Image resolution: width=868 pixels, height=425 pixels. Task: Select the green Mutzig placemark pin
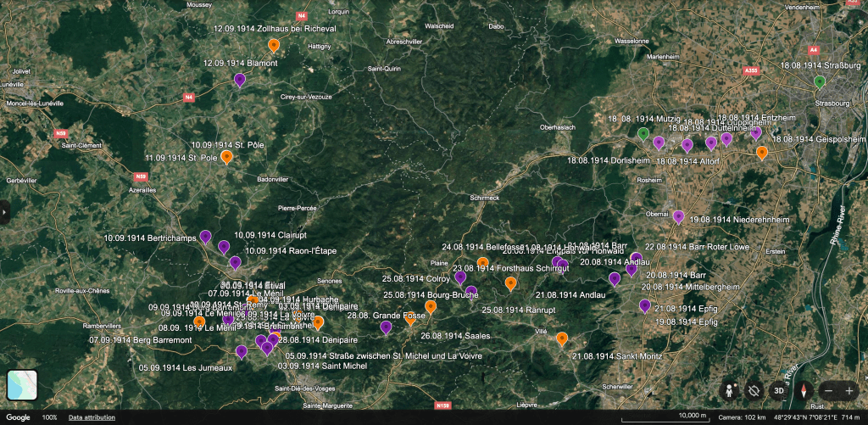[x=643, y=133]
